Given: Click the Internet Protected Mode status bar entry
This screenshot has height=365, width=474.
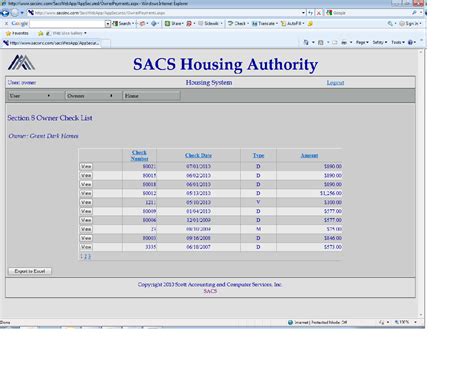Looking at the screenshot, I should [317, 322].
